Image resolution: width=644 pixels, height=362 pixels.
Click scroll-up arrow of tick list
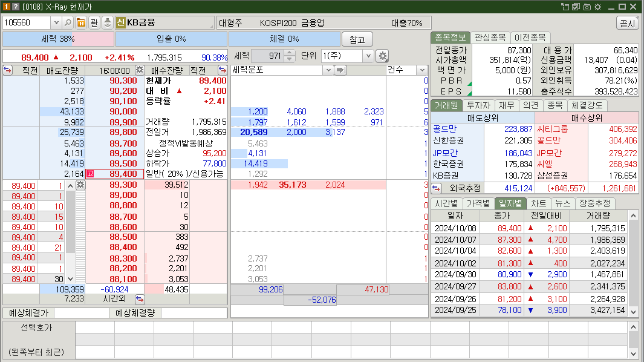coord(70,186)
